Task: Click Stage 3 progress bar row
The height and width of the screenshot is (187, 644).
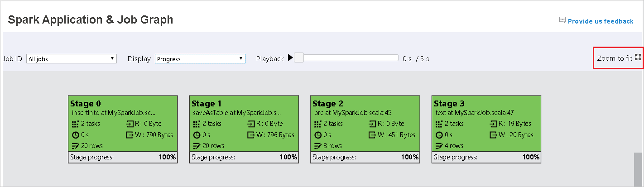Action: tap(486, 157)
